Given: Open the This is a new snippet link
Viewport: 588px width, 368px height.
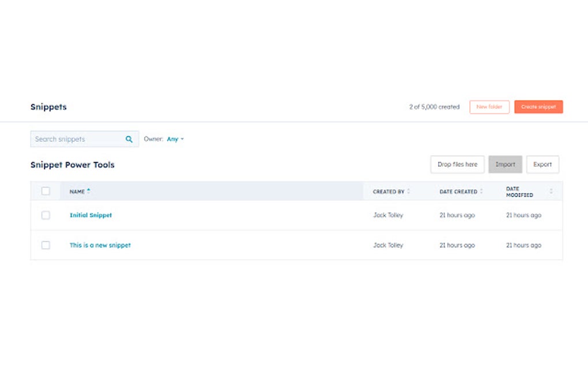Looking at the screenshot, I should (100, 245).
